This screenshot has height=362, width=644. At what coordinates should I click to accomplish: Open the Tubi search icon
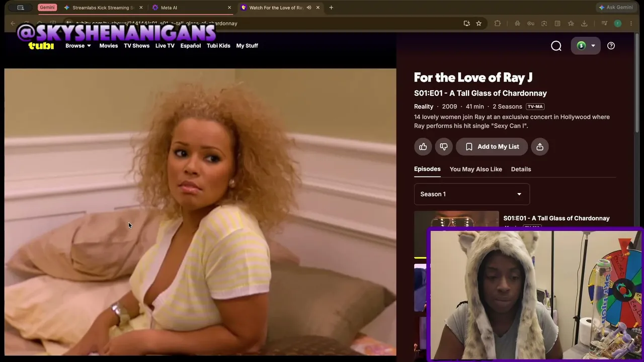556,46
